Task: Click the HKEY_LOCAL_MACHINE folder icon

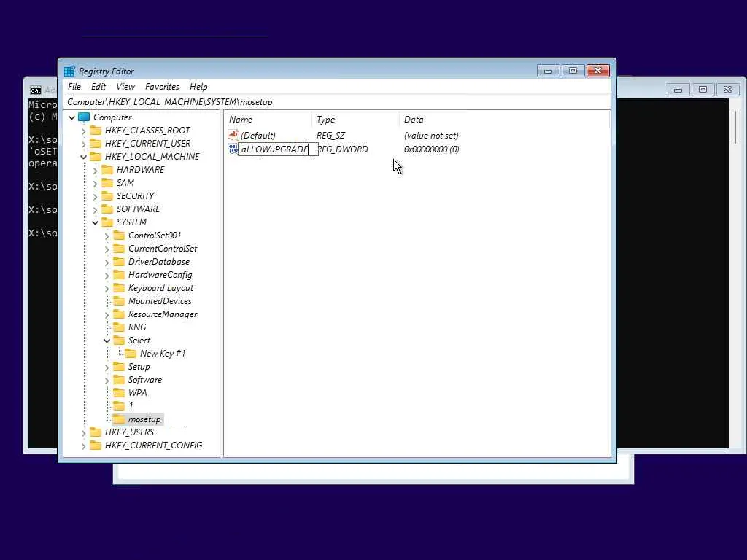Action: (x=96, y=157)
